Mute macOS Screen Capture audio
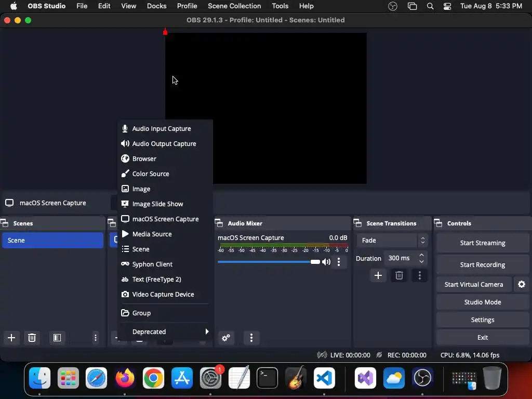The image size is (532, 399). click(x=326, y=262)
